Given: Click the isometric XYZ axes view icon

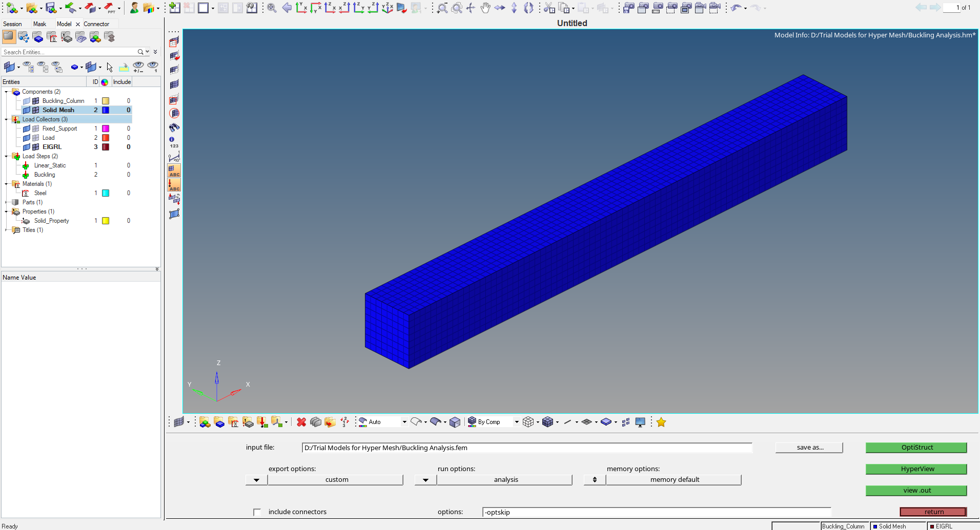Looking at the screenshot, I should (387, 8).
